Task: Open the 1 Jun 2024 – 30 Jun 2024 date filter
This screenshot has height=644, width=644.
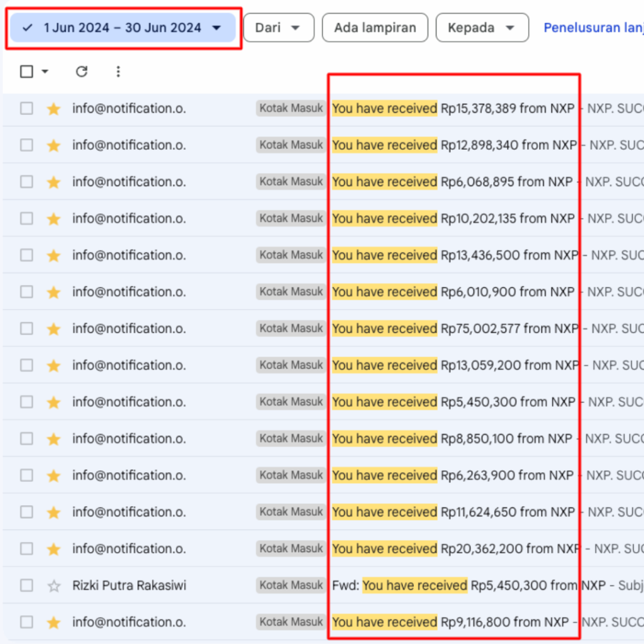Action: [x=123, y=28]
